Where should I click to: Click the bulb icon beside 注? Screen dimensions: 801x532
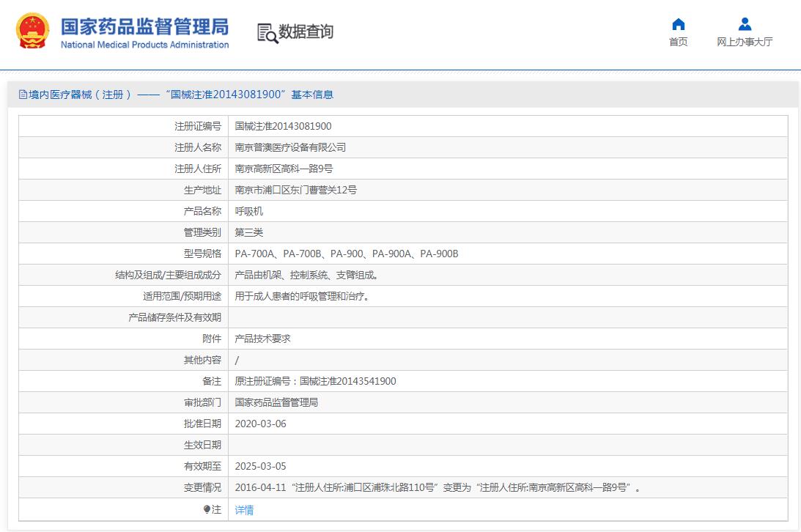(207, 509)
